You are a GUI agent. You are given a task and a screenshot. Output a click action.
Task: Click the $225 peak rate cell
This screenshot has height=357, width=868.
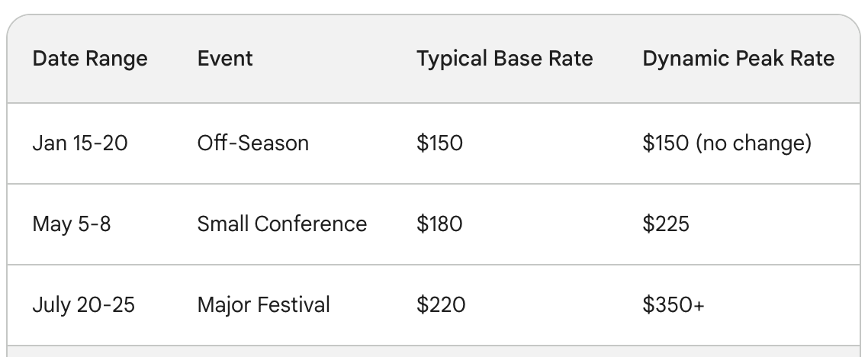666,224
